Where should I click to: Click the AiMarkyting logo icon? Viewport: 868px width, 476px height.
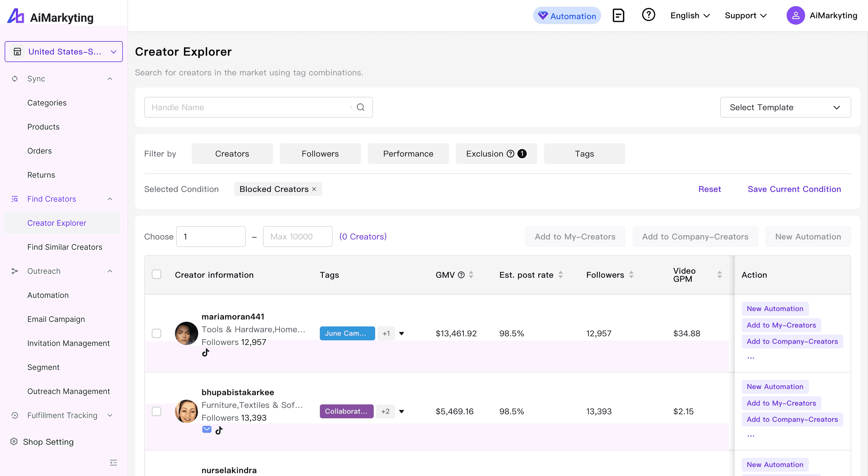(x=16, y=16)
